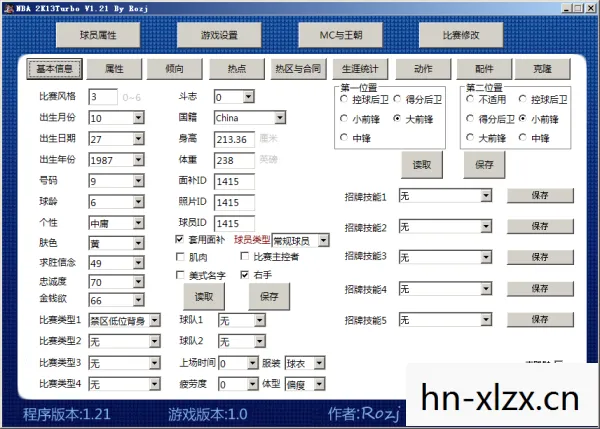Switch to the 配件 tab

pos(484,69)
